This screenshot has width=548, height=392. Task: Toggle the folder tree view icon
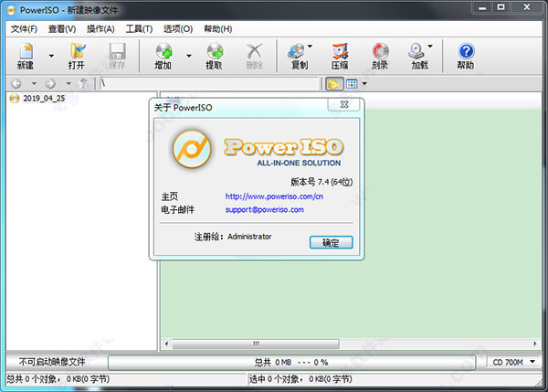(333, 84)
